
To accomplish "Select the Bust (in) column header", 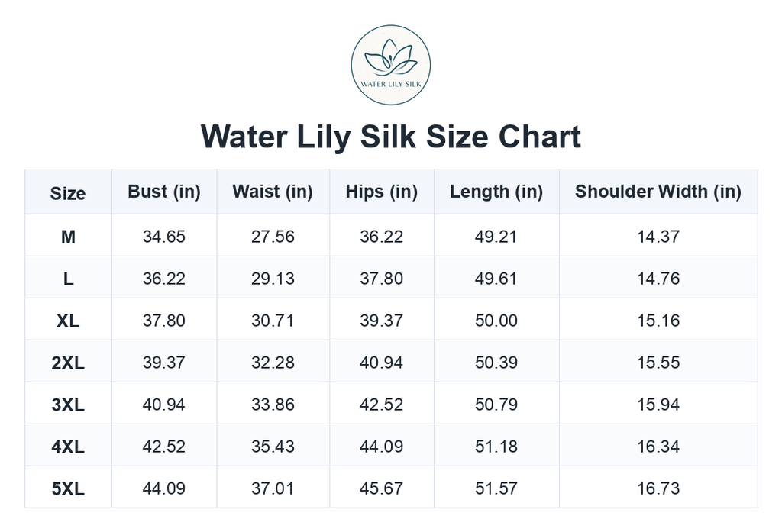I will click(x=164, y=192).
